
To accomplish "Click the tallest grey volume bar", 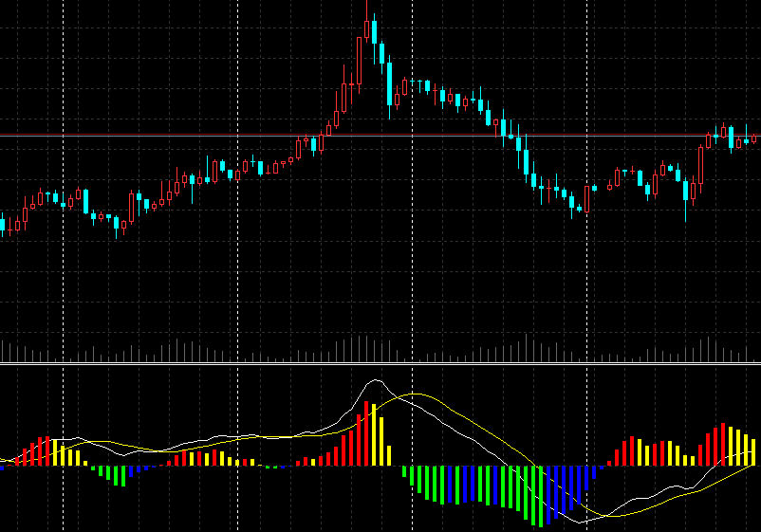I will [526, 348].
